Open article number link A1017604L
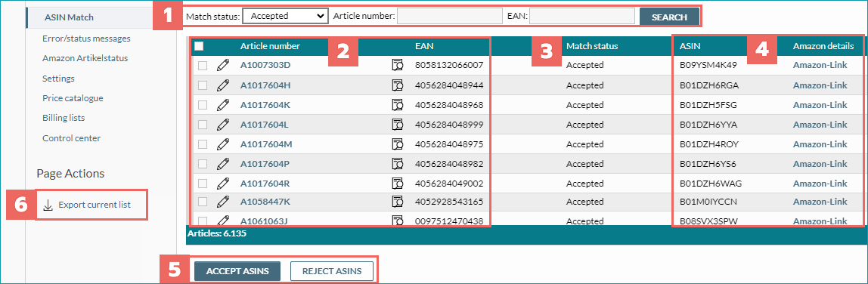The image size is (868, 284). pyautogui.click(x=265, y=125)
